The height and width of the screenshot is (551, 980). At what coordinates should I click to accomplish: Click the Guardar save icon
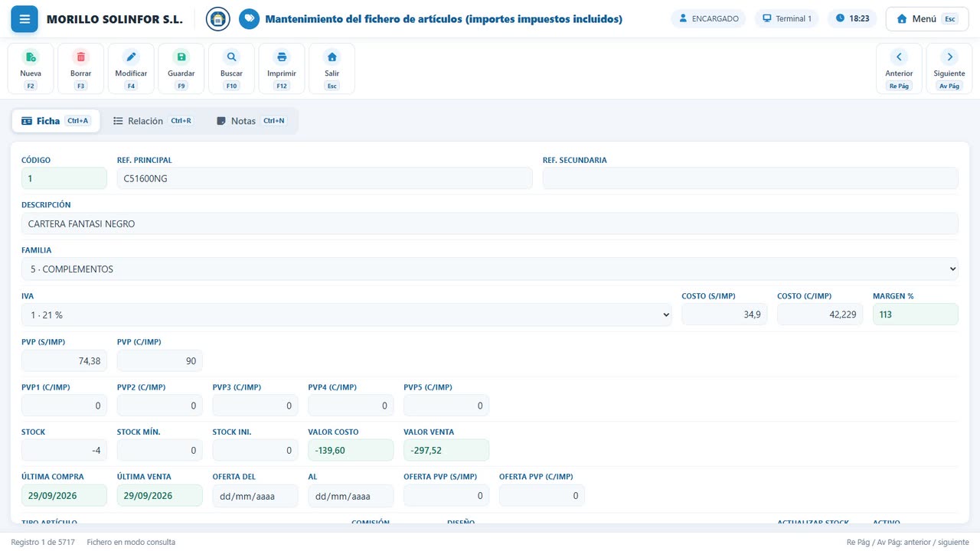[181, 57]
